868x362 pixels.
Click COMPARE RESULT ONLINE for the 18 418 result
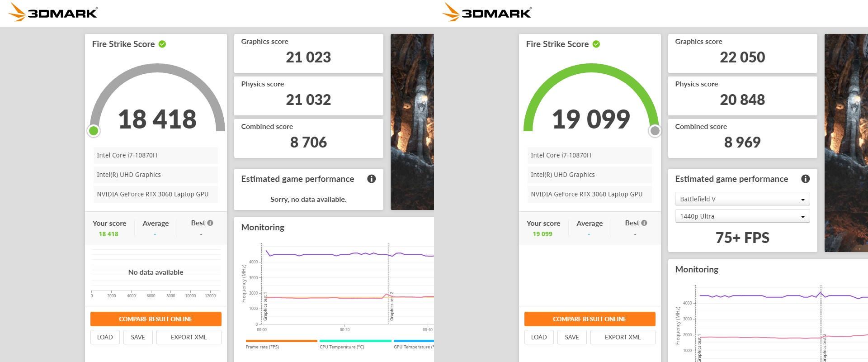coord(156,319)
